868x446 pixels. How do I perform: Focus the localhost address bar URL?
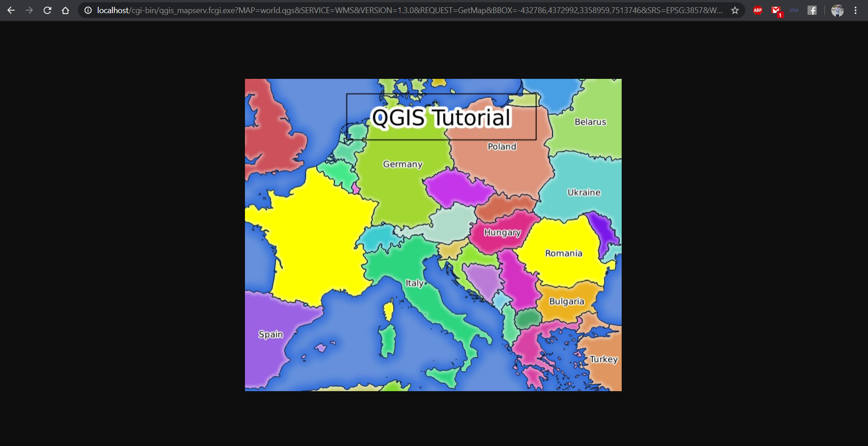(x=410, y=10)
